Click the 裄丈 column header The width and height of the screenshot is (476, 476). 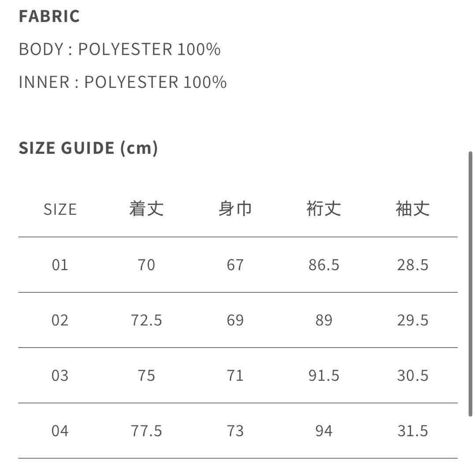pyautogui.click(x=324, y=209)
